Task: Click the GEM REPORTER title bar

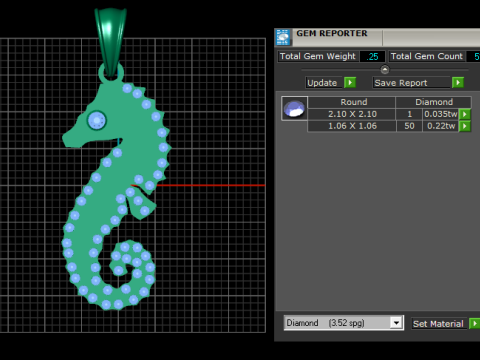Action: click(x=378, y=37)
